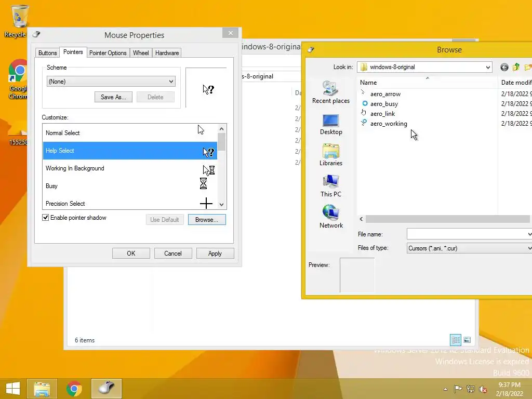The image size is (532, 399).
Task: Open the Pointer Options tab
Action: click(108, 53)
